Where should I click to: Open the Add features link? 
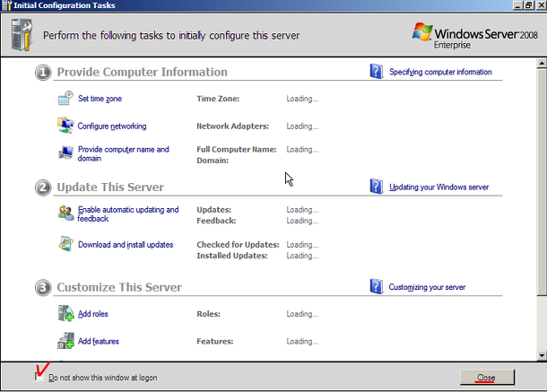pos(99,342)
